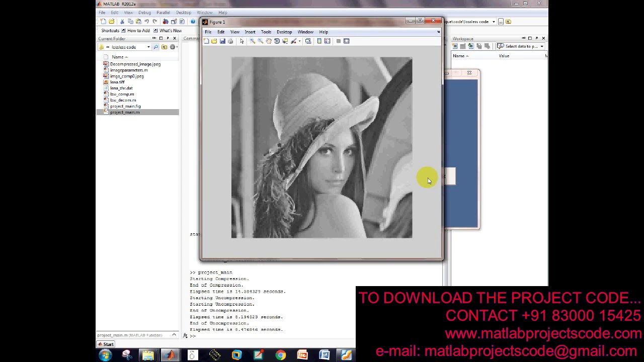This screenshot has width=644, height=362.
Task: Open PowerPoint from the taskbar
Action: [x=302, y=355]
